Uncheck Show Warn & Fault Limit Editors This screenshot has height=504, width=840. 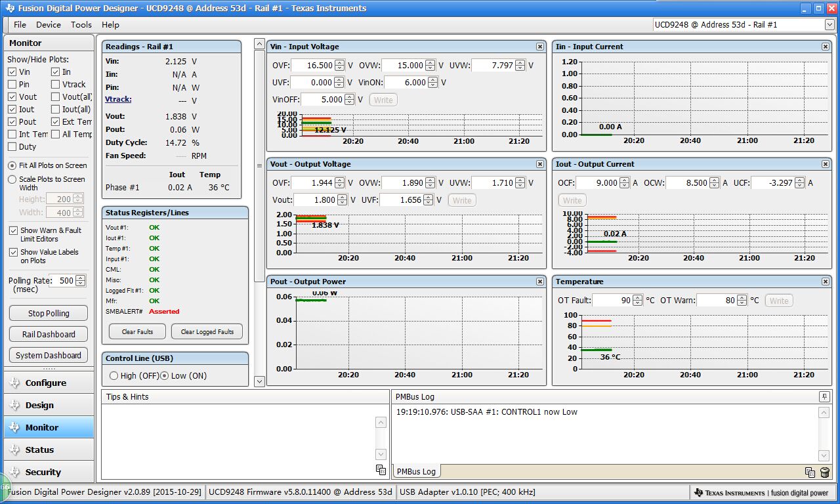point(13,231)
